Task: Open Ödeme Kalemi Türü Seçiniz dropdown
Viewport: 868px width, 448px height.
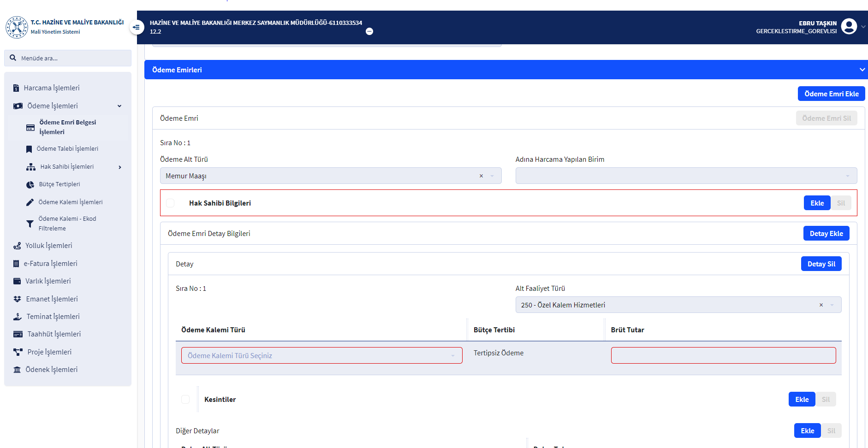Action: [321, 355]
